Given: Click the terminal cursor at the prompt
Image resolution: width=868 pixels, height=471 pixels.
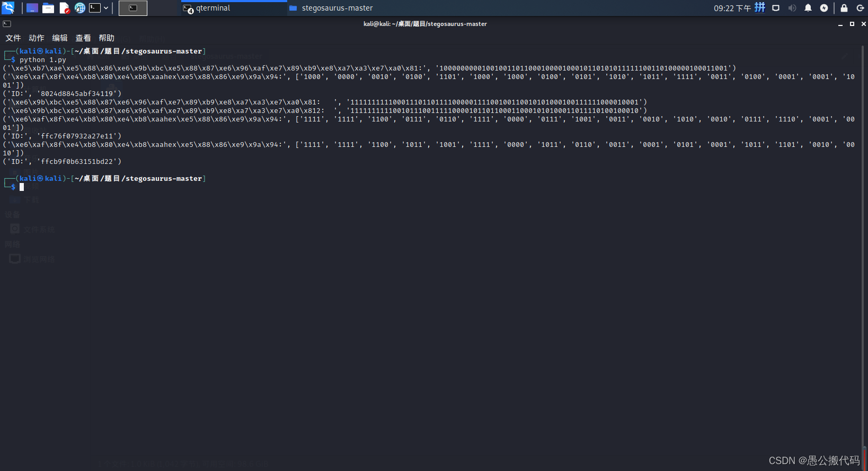Looking at the screenshot, I should pyautogui.click(x=22, y=187).
